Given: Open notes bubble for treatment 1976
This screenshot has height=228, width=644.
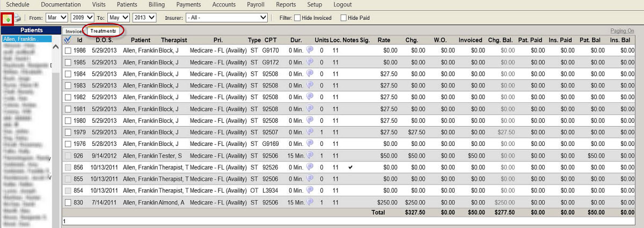Looking at the screenshot, I should coord(310,144).
